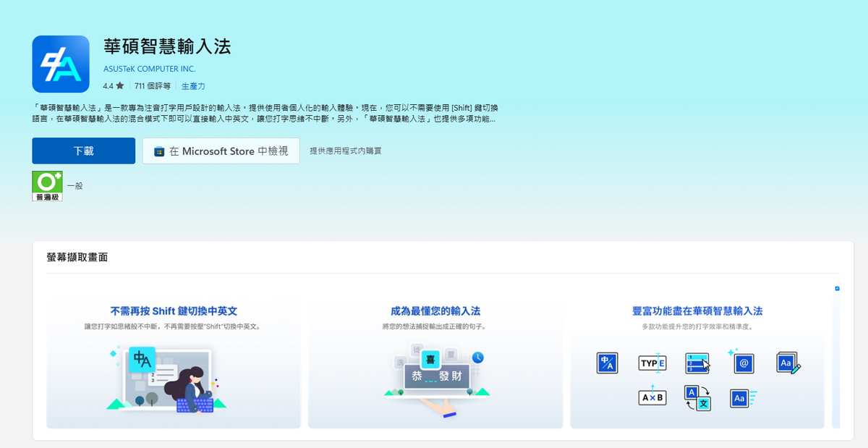
Task: Open 在 Microsoft Store 中檢視
Action: tap(221, 151)
